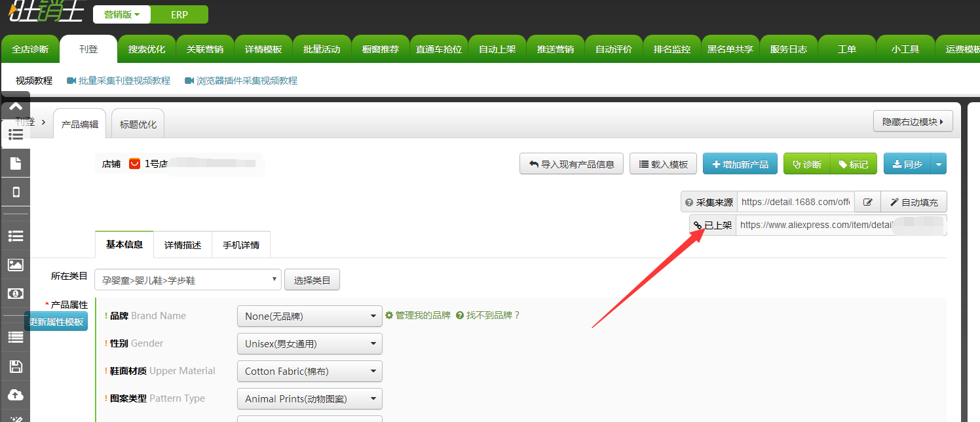Open the Pattern Type Animal Prints dropdown
The width and height of the screenshot is (980, 422).
(309, 398)
